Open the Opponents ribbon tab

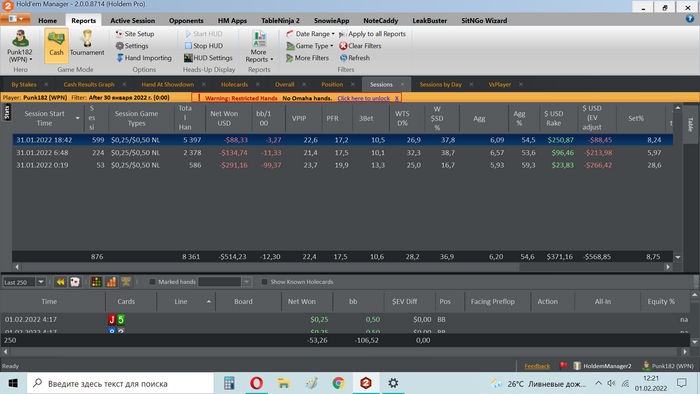pyautogui.click(x=186, y=21)
